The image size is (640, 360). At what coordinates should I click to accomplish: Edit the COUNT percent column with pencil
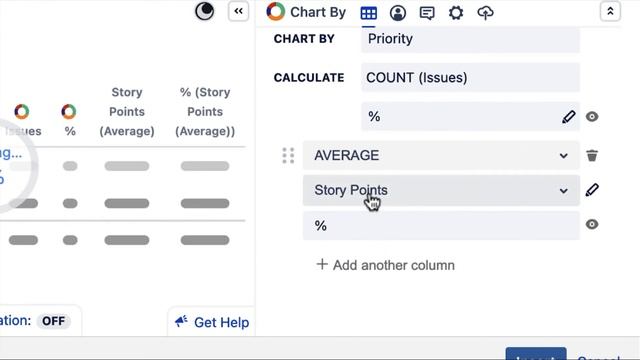coord(569,117)
